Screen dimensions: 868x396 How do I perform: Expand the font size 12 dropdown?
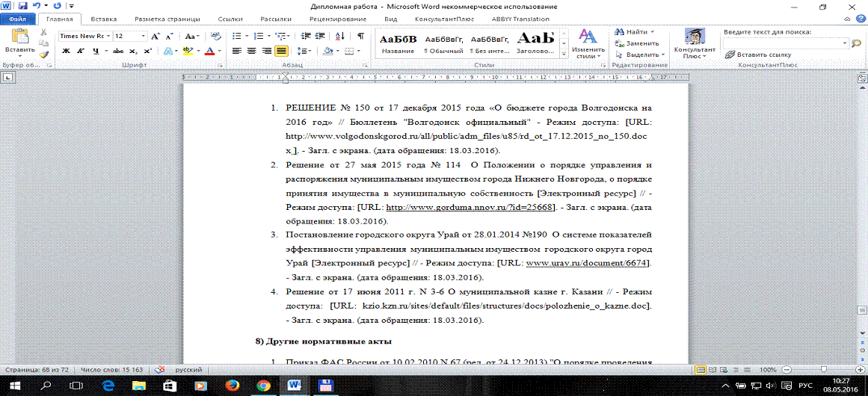pyautogui.click(x=143, y=36)
